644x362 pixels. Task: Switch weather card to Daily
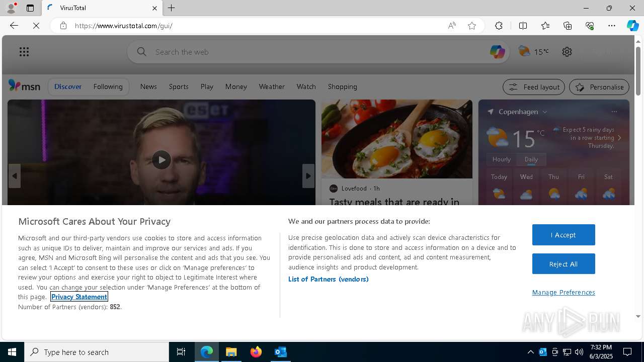coord(531,159)
